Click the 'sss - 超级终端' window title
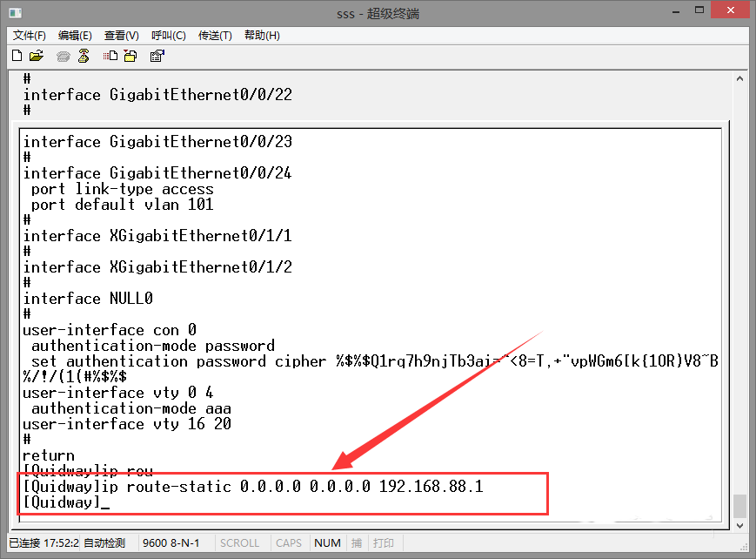Viewport: 756px width, 559px height. (x=378, y=14)
